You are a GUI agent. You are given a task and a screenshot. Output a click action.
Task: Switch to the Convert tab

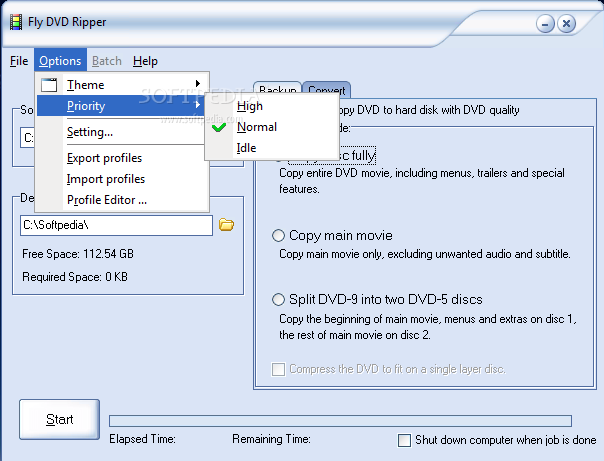click(327, 89)
